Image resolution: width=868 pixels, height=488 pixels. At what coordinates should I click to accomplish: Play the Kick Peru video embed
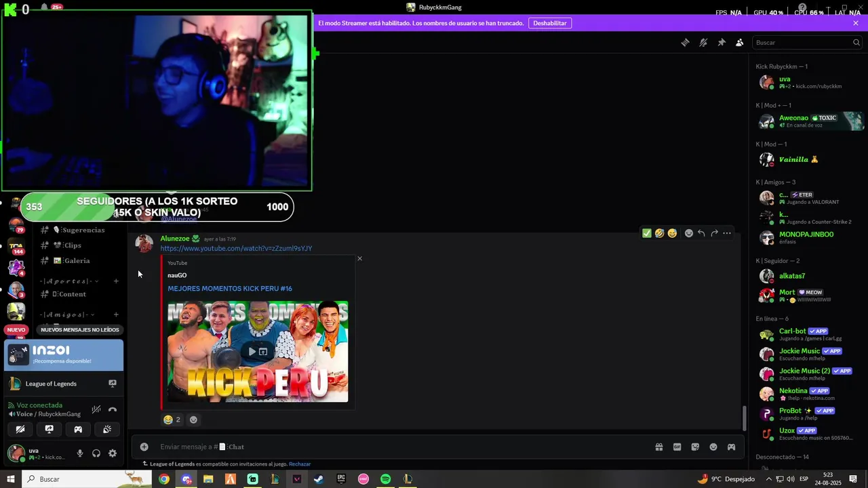click(x=252, y=352)
